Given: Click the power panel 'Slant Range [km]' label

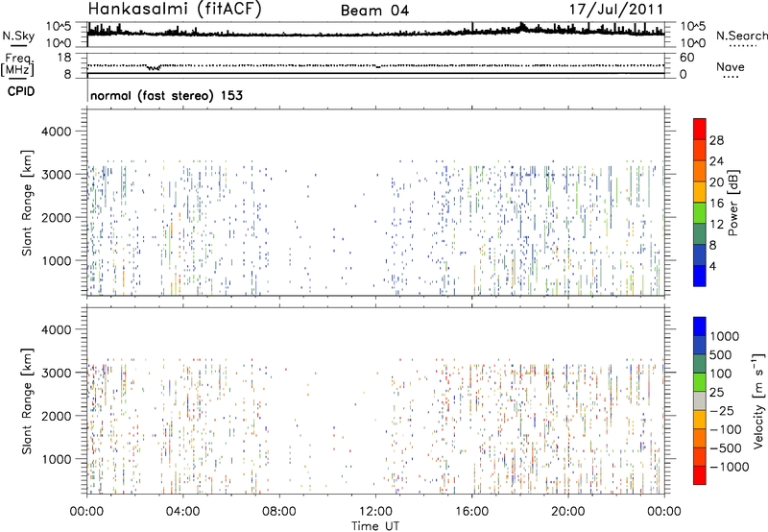Looking at the screenshot, I should [27, 203].
